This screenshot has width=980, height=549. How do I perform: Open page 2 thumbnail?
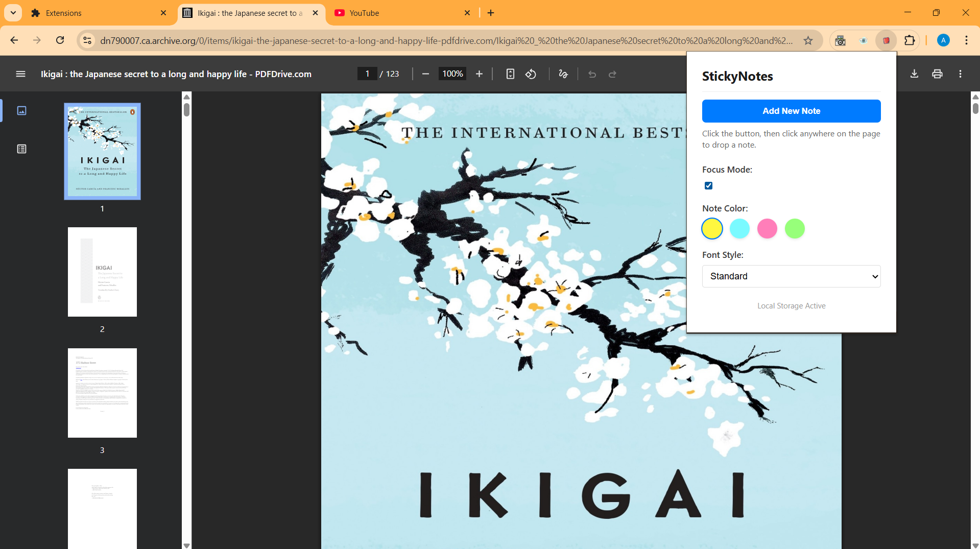point(102,272)
